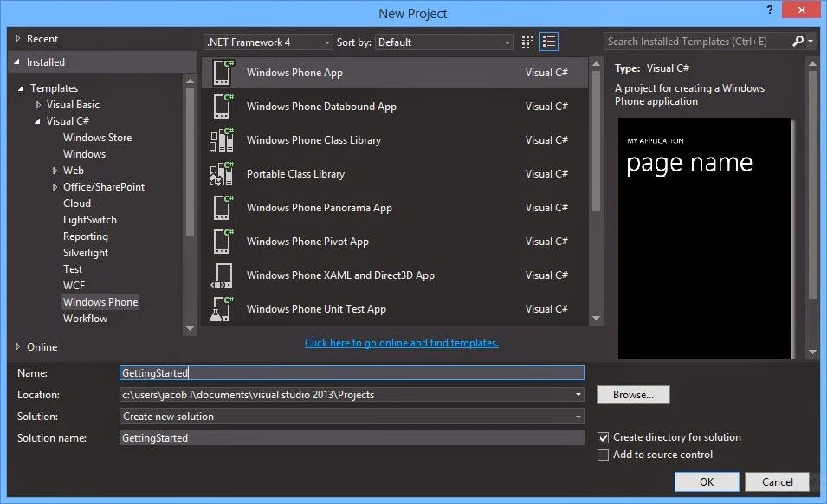Select the LightSwitch template category
This screenshot has height=504, width=827.
click(90, 220)
